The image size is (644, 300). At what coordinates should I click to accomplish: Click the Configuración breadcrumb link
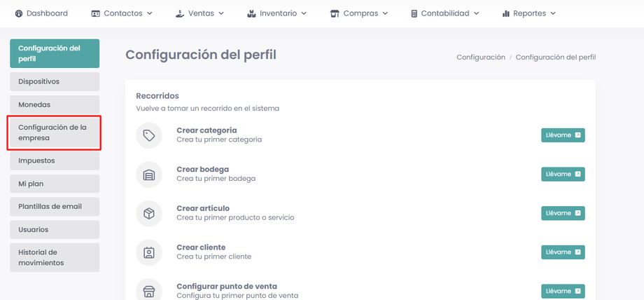pyautogui.click(x=481, y=57)
